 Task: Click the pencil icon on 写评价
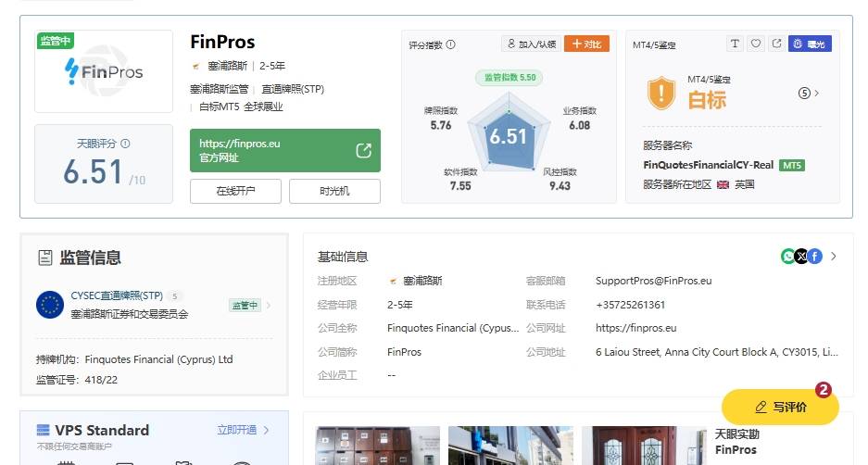(761, 407)
